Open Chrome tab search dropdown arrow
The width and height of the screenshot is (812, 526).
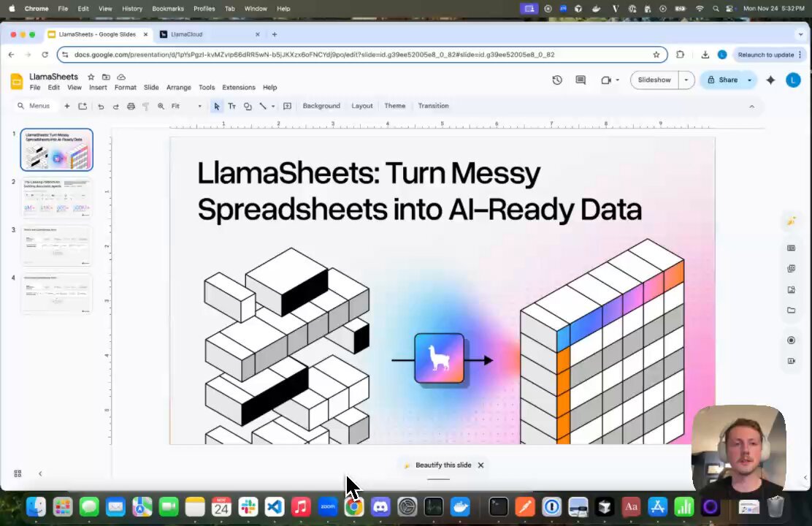[800, 34]
